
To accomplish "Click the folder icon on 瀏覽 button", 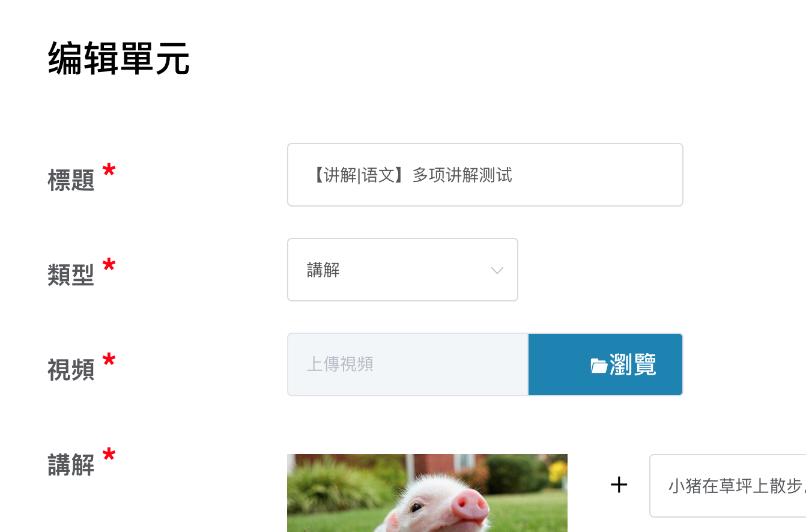I will pyautogui.click(x=599, y=366).
